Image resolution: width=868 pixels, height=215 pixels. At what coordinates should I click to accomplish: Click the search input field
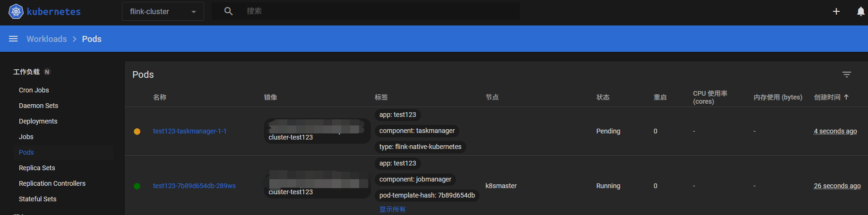(378, 11)
